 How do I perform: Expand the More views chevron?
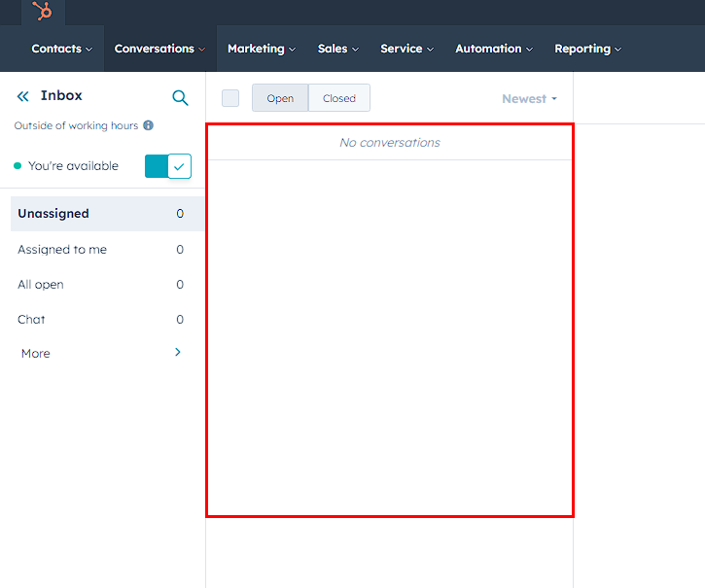click(178, 352)
